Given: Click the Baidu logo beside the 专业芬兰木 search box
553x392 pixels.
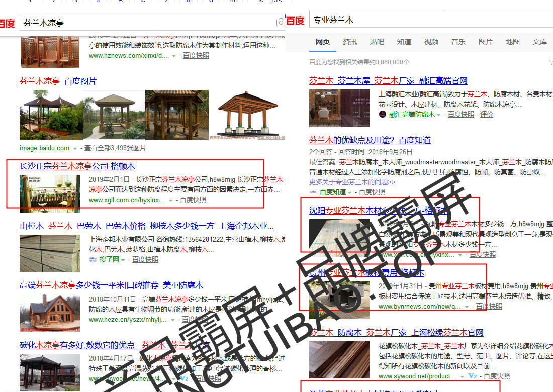Looking at the screenshot, I should click(x=295, y=21).
